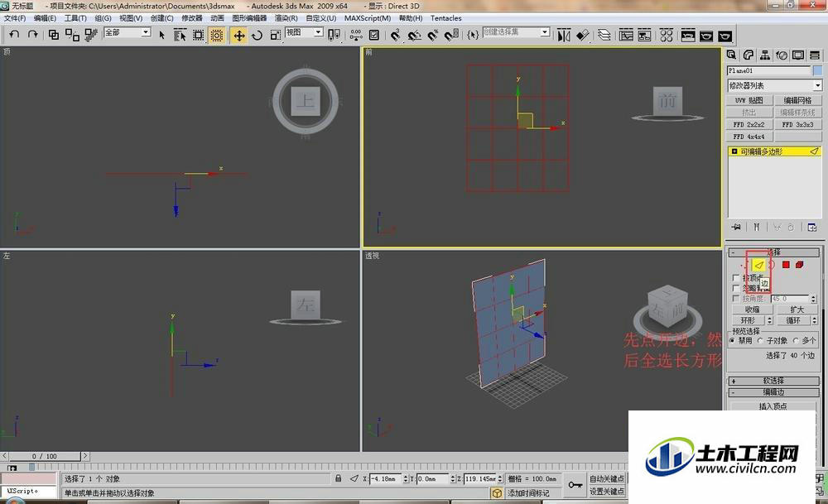This screenshot has height=504, width=828.
Task: Switch to the Motion command panel tab
Action: 782,55
